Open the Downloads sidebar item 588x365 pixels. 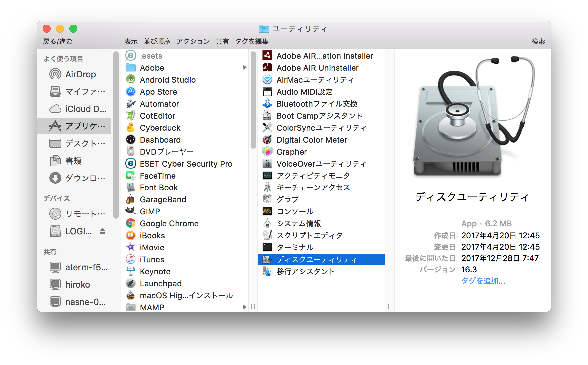74,178
